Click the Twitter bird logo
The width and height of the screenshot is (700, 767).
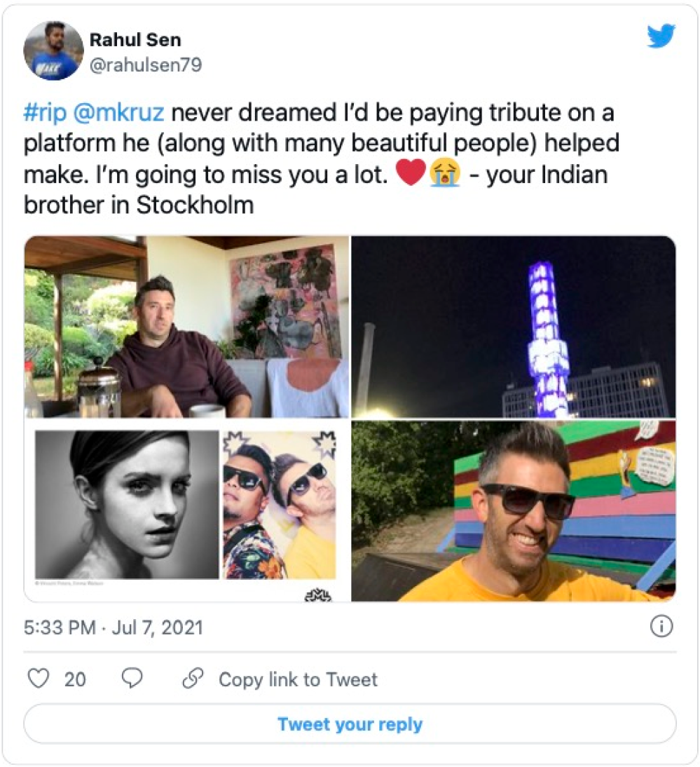[660, 36]
